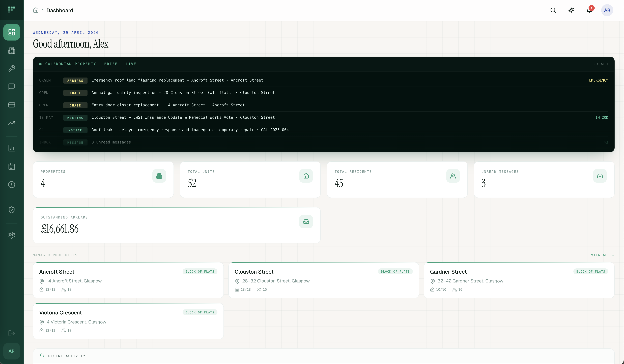Open the envelope icon on Unread Messages card
Viewport: 624px width, 364px height.
coord(600,176)
